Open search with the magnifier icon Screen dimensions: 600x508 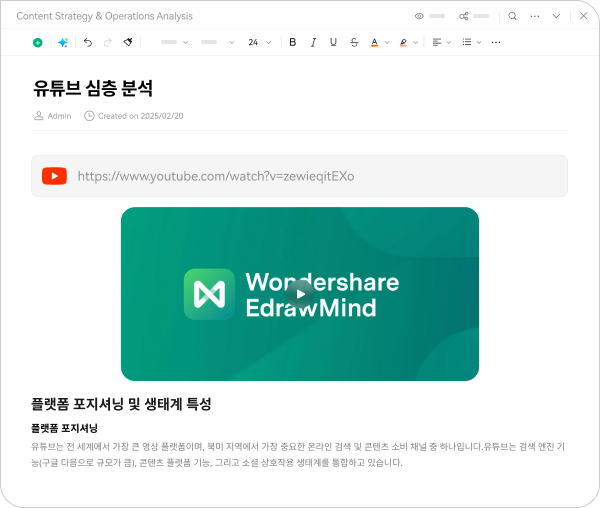coord(512,16)
